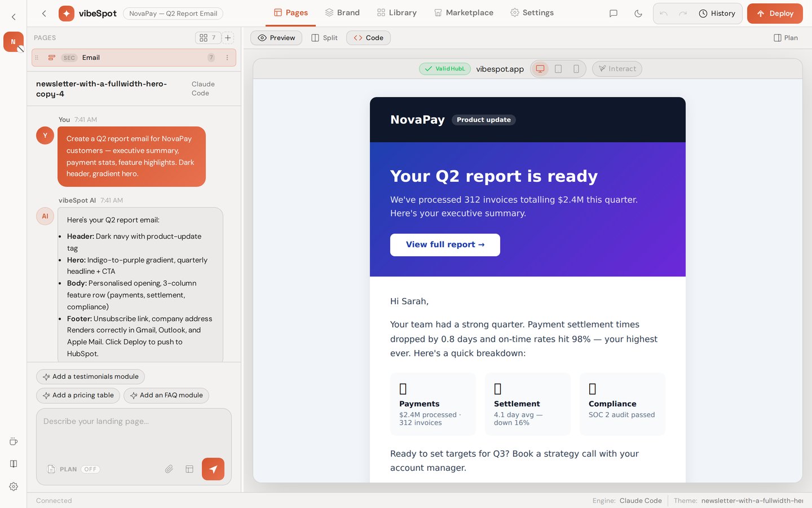
Task: Open the Marketplace tab
Action: [x=464, y=13]
